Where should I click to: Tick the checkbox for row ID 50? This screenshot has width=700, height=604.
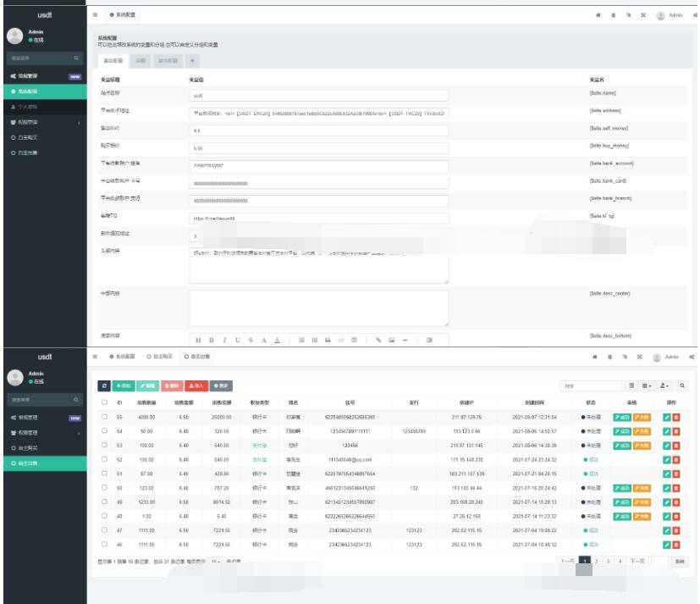[104, 488]
